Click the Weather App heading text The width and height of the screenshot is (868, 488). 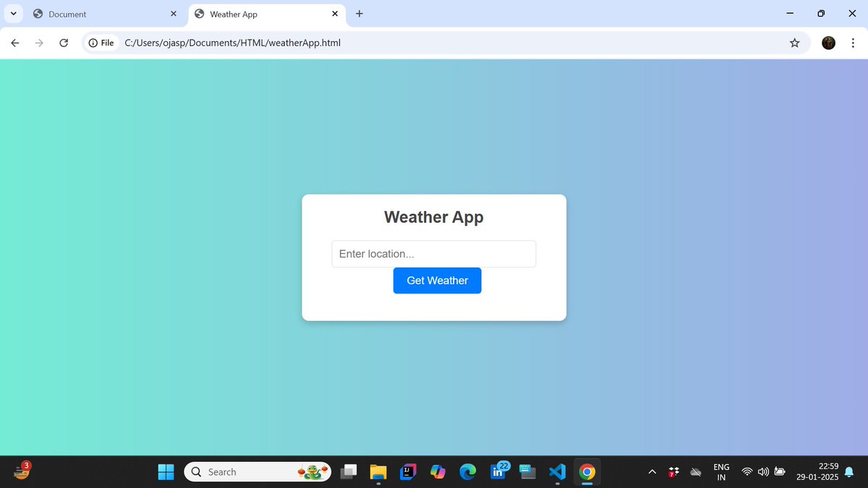click(x=434, y=217)
